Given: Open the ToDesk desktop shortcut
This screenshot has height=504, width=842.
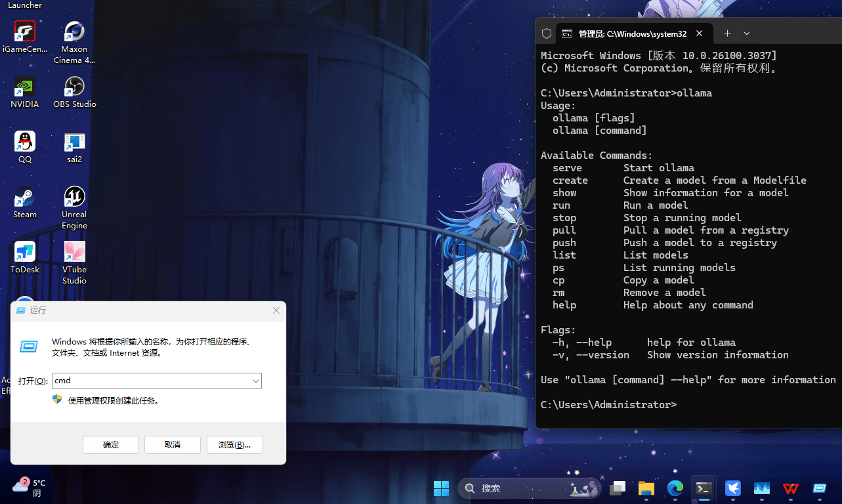Looking at the screenshot, I should pos(25,253).
